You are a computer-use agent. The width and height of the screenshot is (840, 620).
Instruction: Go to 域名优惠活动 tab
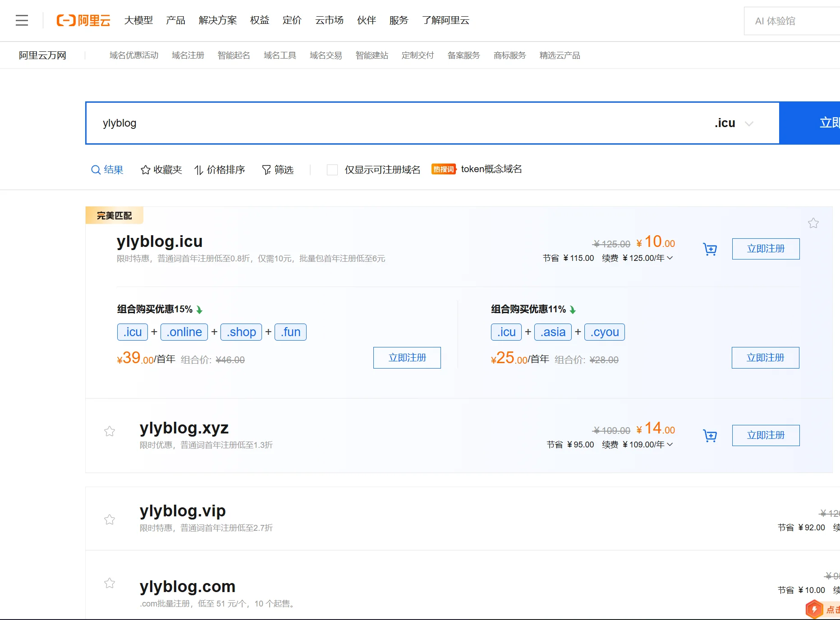[134, 55]
